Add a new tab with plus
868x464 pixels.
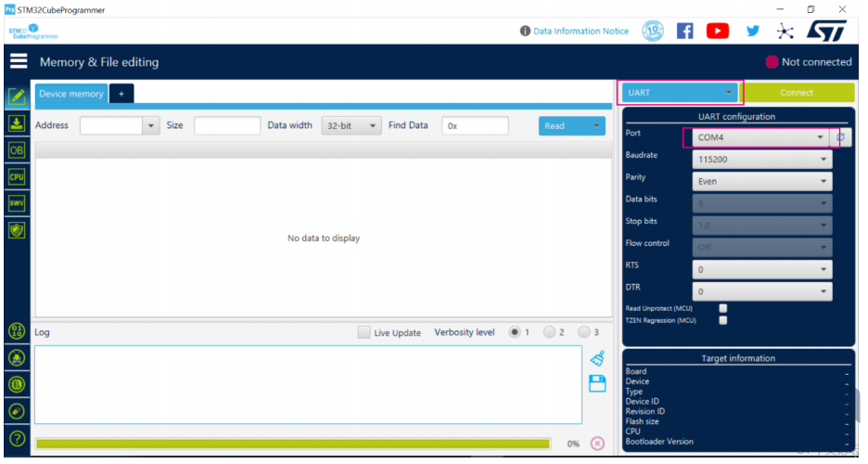pyautogui.click(x=121, y=94)
